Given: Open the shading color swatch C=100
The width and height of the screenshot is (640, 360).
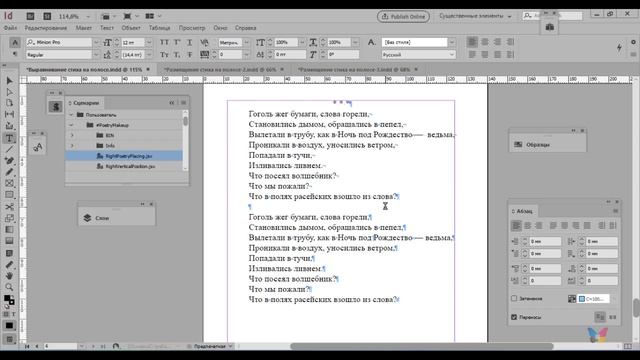Looking at the screenshot, I should [x=593, y=299].
